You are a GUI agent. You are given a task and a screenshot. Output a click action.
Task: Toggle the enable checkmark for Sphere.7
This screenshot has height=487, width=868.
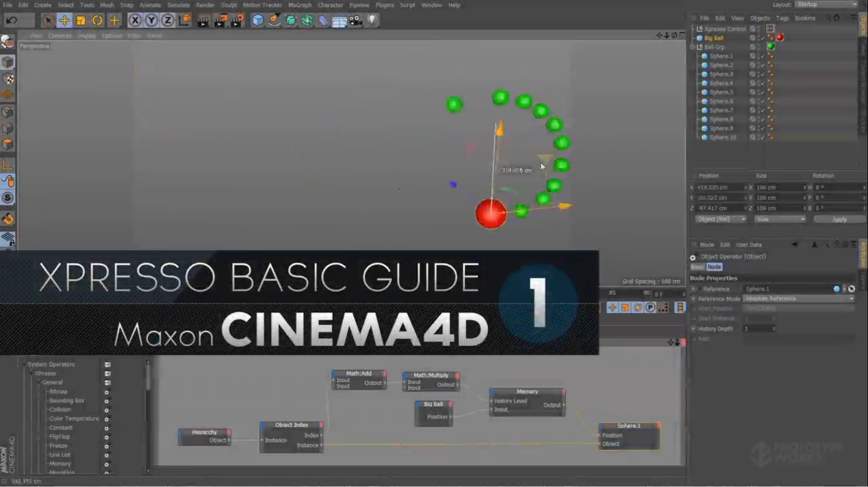point(763,110)
